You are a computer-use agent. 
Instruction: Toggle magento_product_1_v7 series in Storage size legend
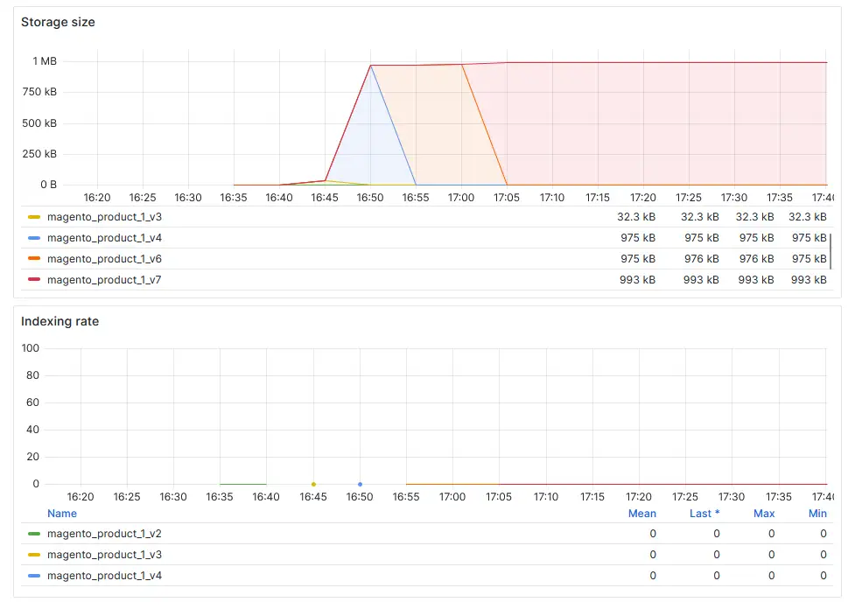click(104, 280)
